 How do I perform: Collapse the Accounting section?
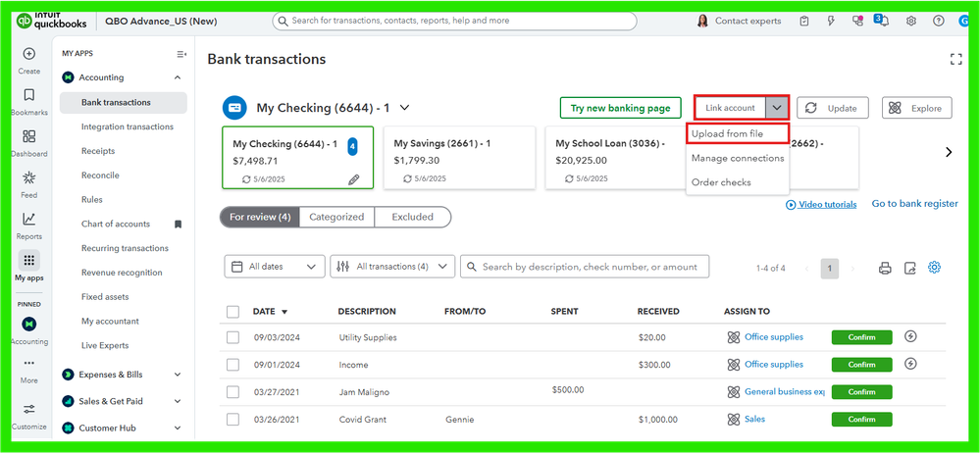point(178,77)
